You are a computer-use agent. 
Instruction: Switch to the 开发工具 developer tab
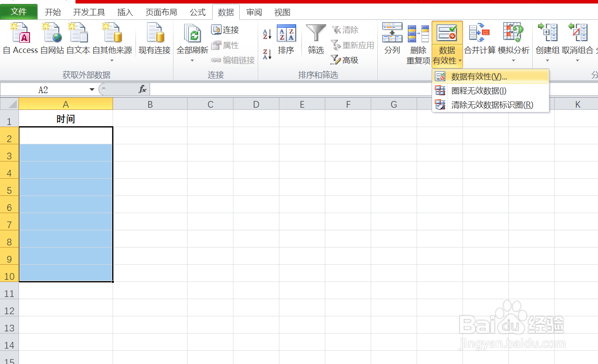pos(89,12)
